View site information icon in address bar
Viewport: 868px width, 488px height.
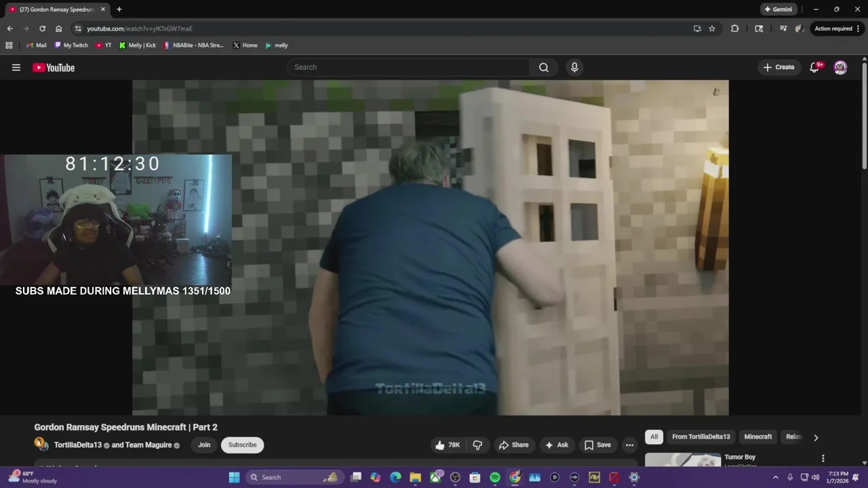tap(78, 28)
